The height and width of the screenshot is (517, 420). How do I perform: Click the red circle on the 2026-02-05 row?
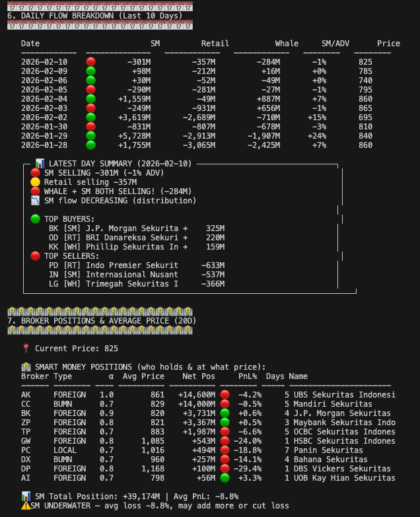tap(90, 90)
